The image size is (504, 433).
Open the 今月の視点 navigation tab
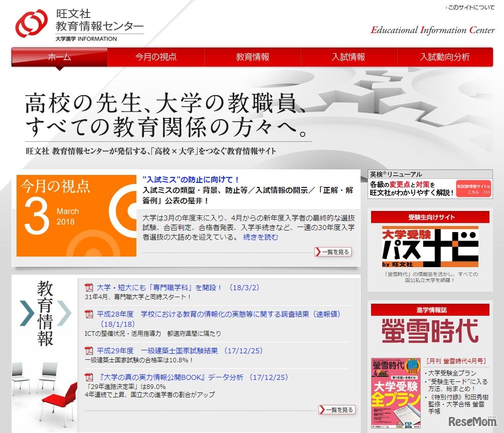(x=156, y=57)
